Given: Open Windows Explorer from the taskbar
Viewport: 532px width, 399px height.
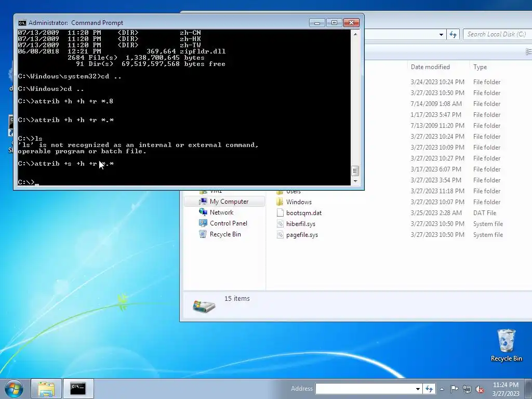Looking at the screenshot, I should pos(46,389).
